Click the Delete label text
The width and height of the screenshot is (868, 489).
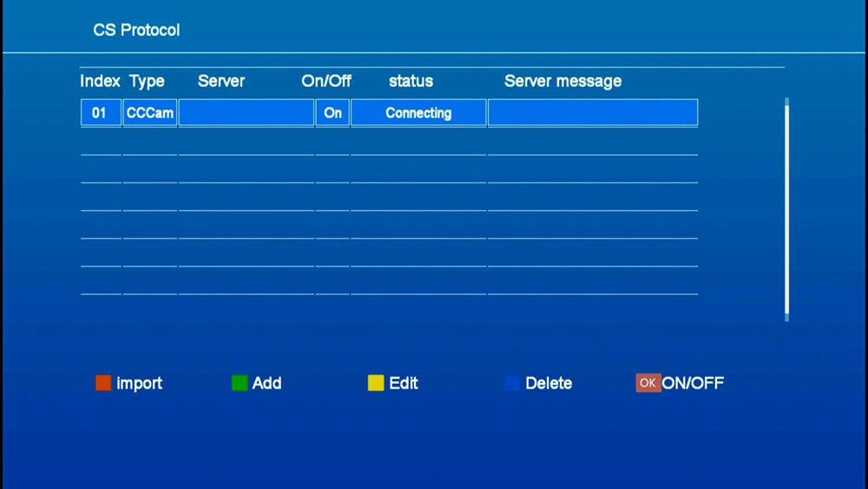(x=549, y=383)
